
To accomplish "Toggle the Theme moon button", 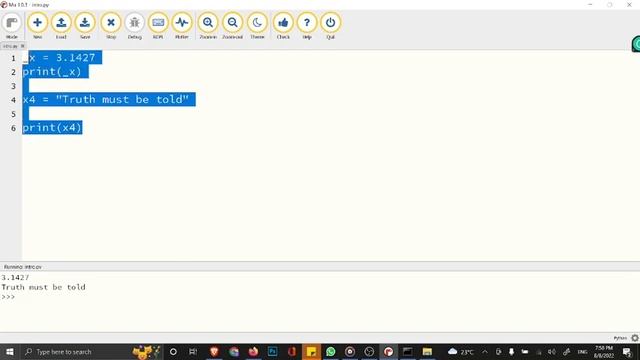I will point(257,26).
